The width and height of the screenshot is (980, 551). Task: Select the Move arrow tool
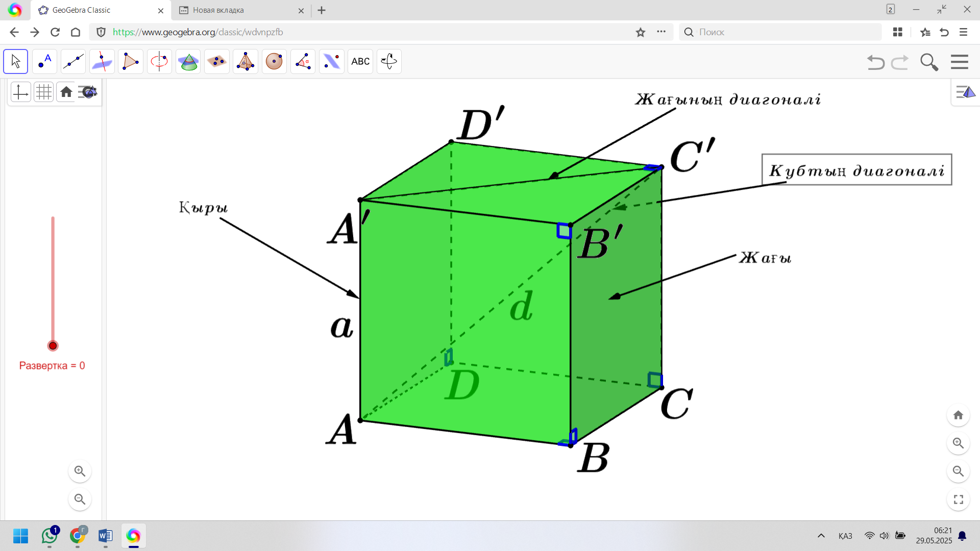pos(15,62)
